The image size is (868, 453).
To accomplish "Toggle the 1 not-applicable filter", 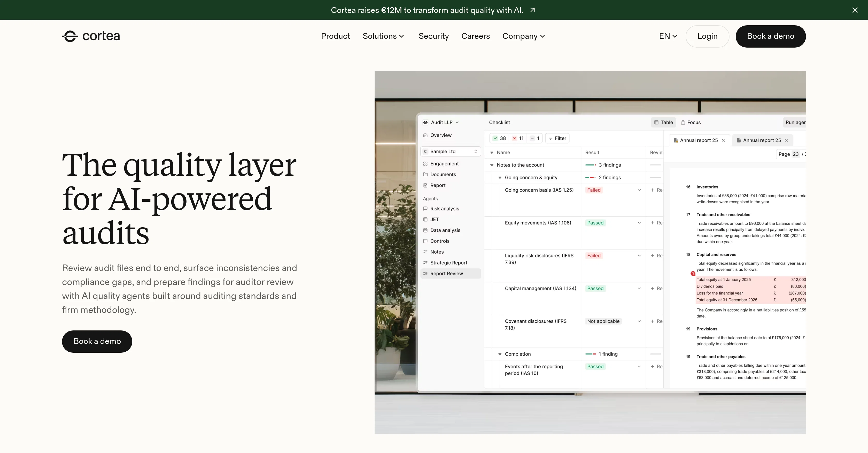I will pos(535,138).
